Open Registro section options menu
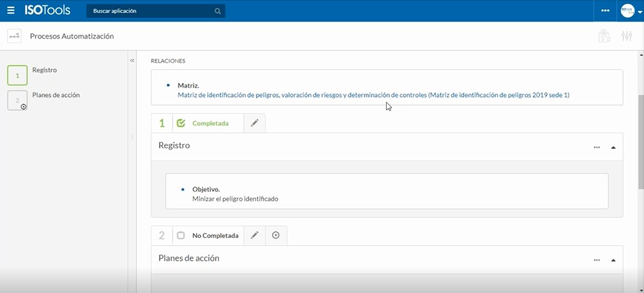 click(596, 147)
